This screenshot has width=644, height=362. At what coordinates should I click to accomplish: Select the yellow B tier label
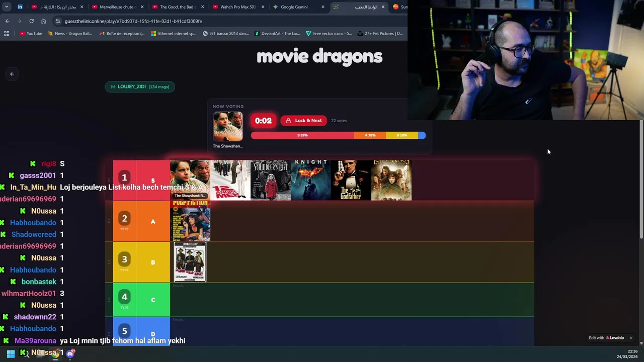[x=153, y=262]
